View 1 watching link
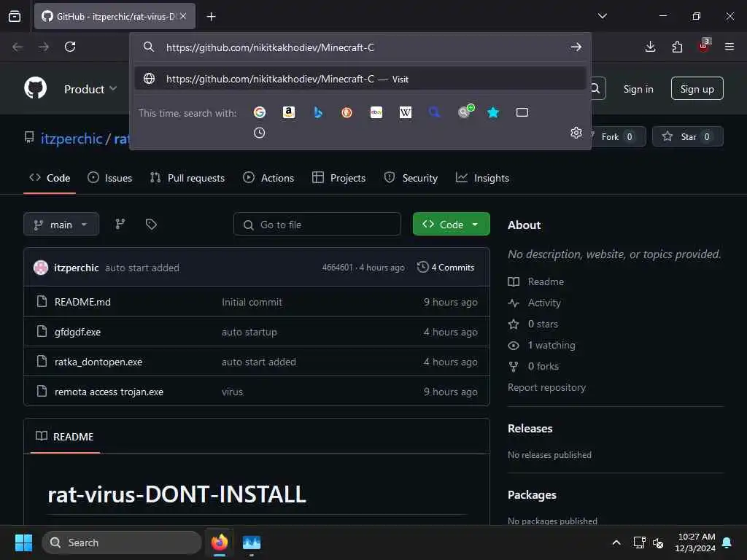 542,345
